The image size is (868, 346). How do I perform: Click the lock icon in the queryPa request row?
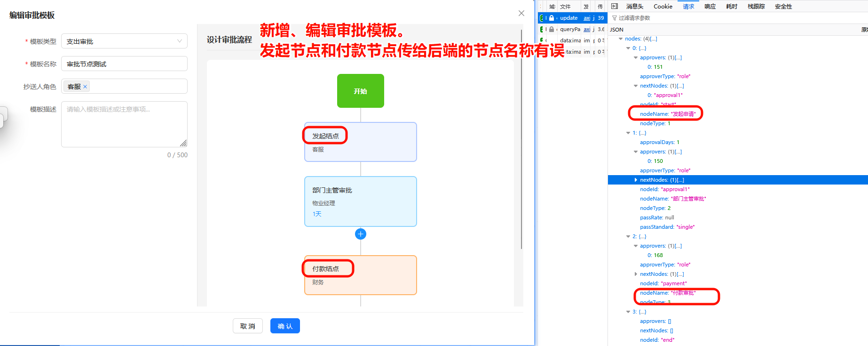pos(552,29)
